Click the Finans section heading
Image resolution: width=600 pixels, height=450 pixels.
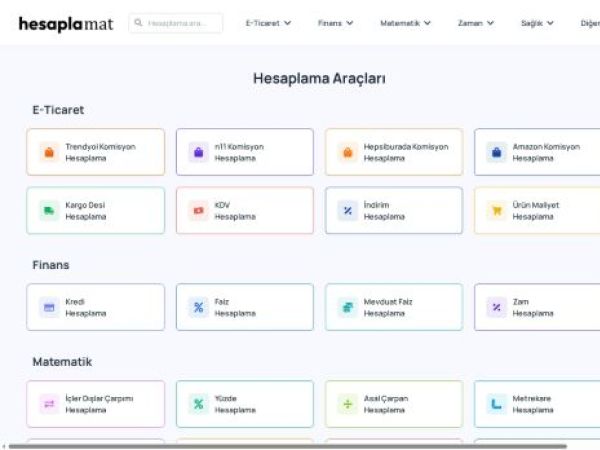(51, 265)
